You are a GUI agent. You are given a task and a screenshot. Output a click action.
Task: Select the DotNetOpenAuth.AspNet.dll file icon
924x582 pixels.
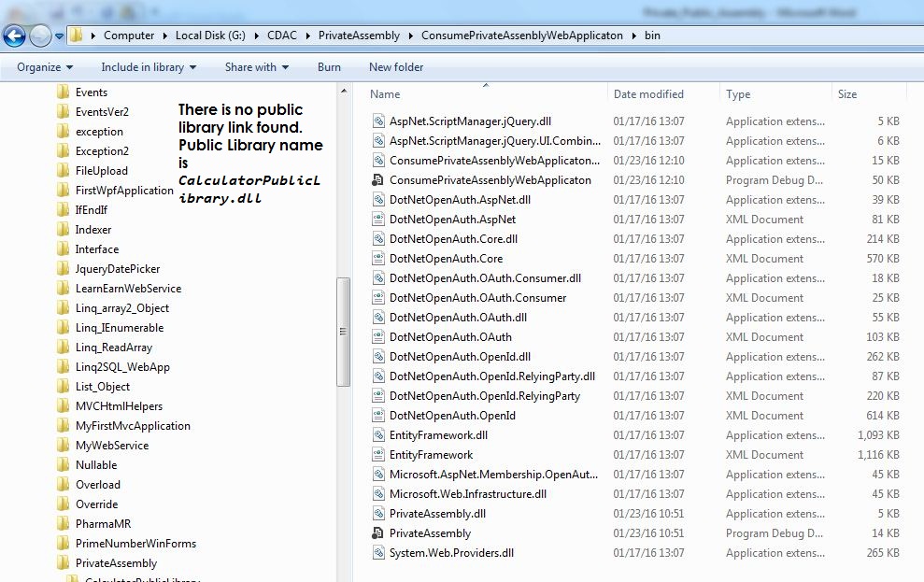pyautogui.click(x=377, y=200)
